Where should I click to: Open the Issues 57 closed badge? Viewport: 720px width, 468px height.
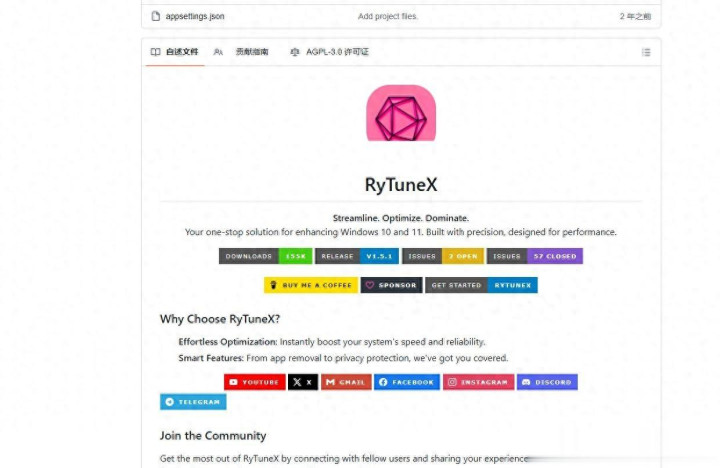(x=535, y=256)
